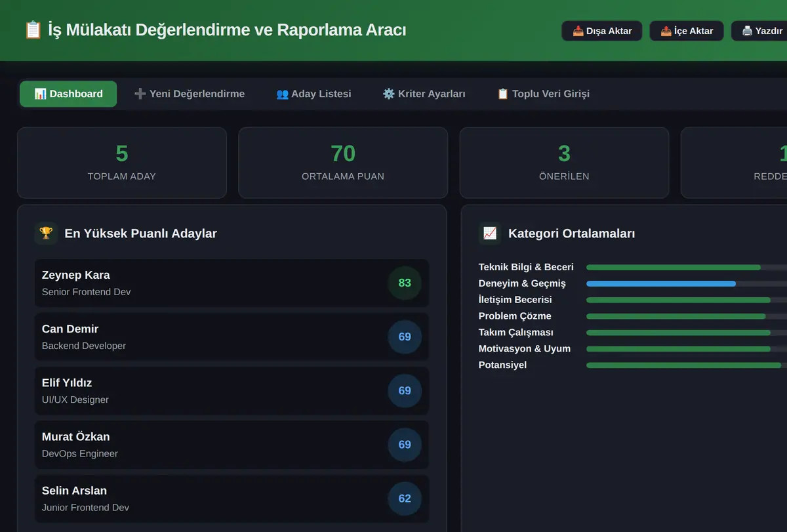Select the Ortalama Puan stat card
The height and width of the screenshot is (532, 787).
coord(343,163)
